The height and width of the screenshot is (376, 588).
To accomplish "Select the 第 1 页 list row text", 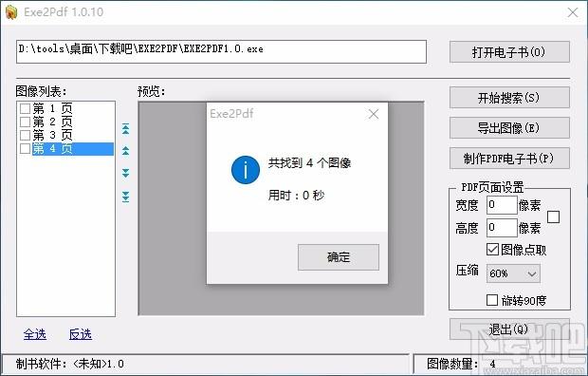I will tap(52, 108).
